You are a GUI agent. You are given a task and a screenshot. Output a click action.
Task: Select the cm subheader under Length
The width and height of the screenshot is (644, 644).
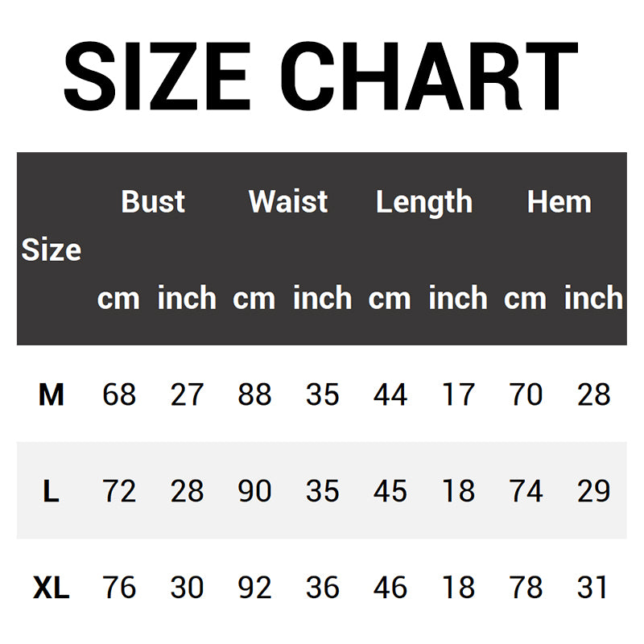tap(390, 298)
